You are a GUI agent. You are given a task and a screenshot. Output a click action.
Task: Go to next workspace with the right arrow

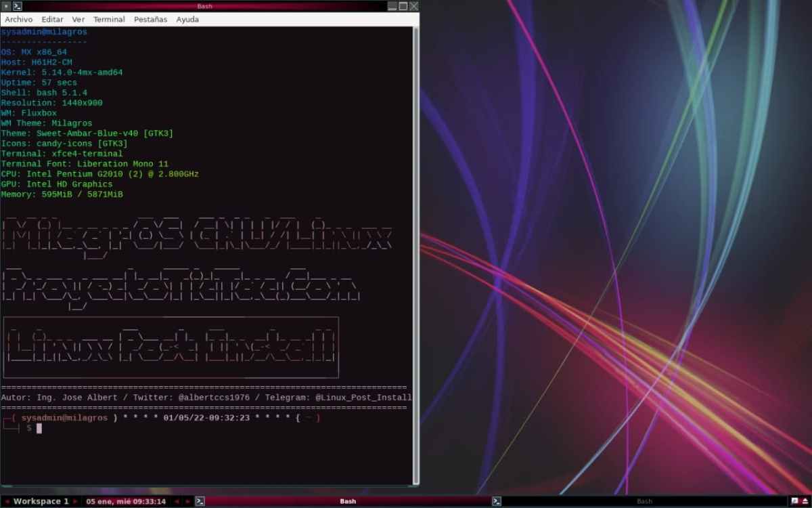point(76,501)
